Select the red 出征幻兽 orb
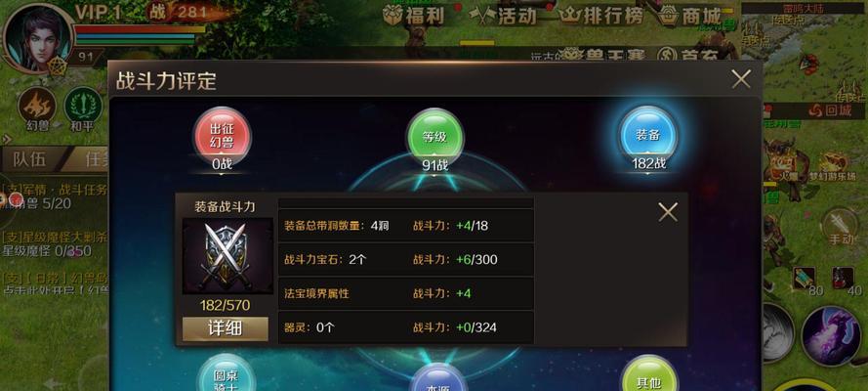868x391 pixels. [x=222, y=136]
